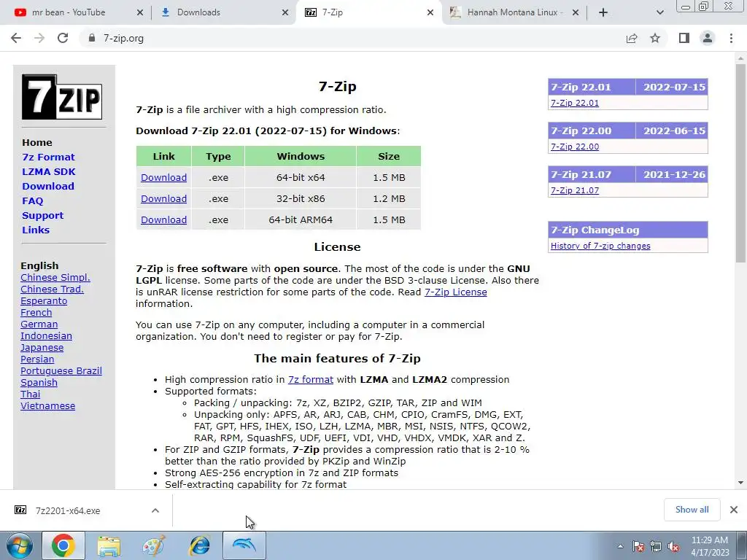Open the Paint taskbar icon
This screenshot has height=560, width=747.
[x=154, y=545]
